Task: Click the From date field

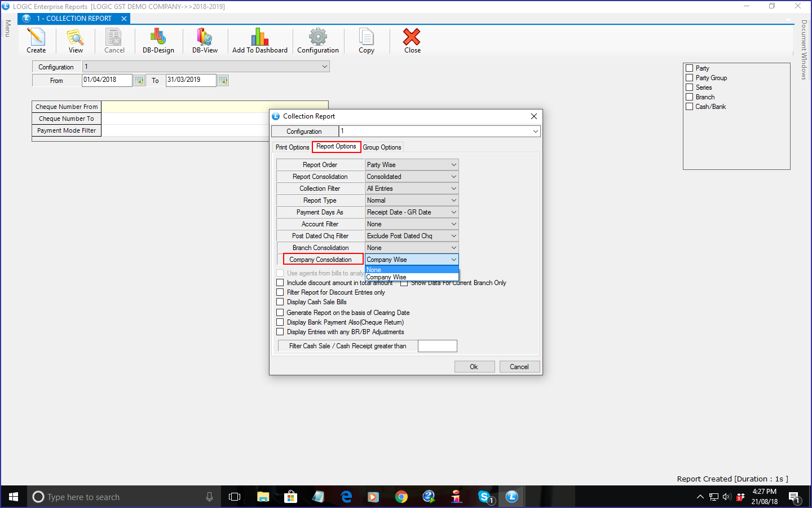Action: pyautogui.click(x=107, y=80)
